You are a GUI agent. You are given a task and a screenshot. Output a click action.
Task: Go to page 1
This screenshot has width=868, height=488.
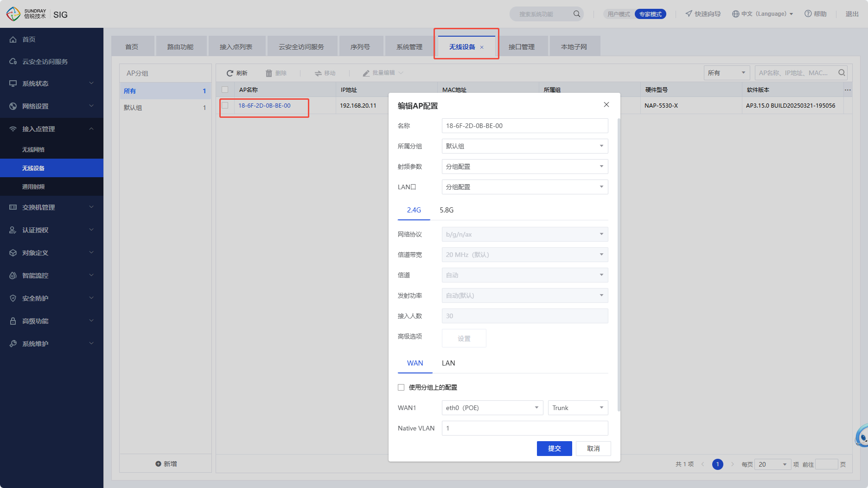point(718,464)
